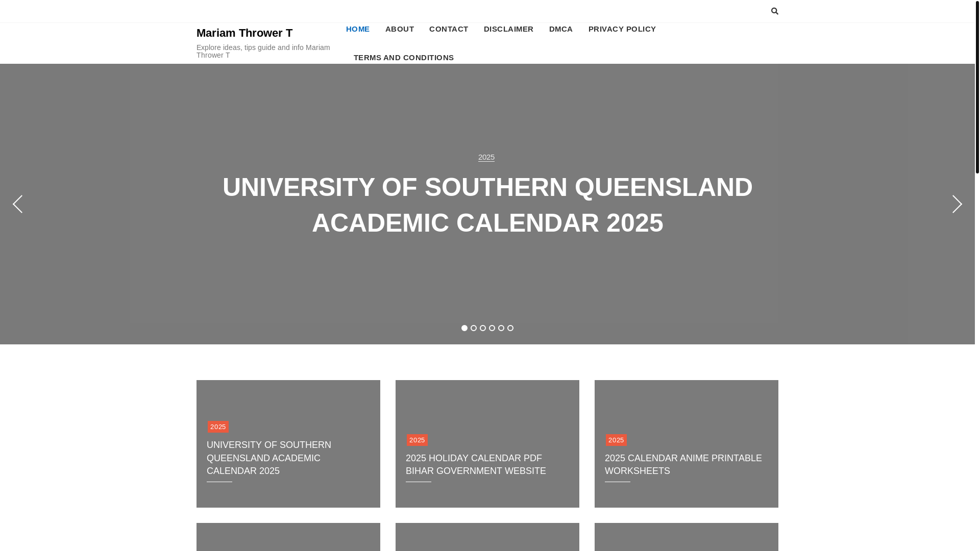Select the first slider pagination dot
Image resolution: width=980 pixels, height=551 pixels.
(x=464, y=328)
